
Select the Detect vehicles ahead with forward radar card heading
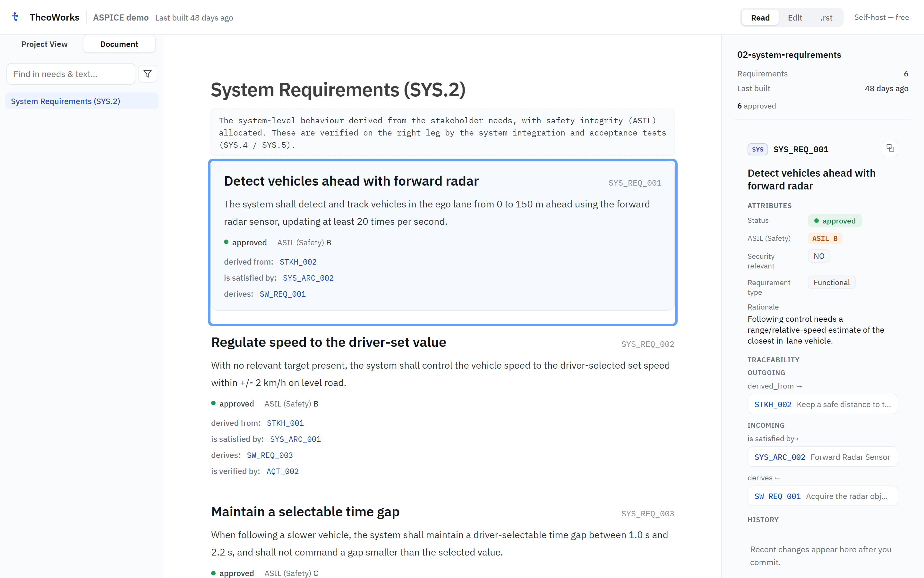click(x=351, y=181)
